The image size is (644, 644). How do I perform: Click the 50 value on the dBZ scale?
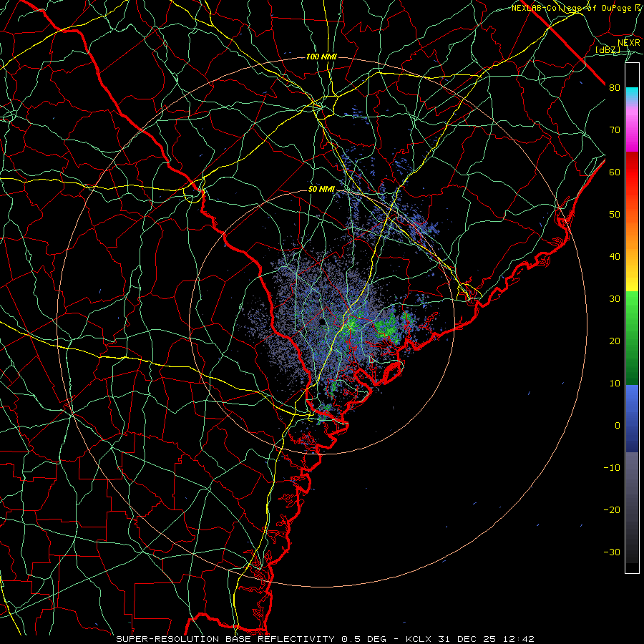tap(615, 215)
